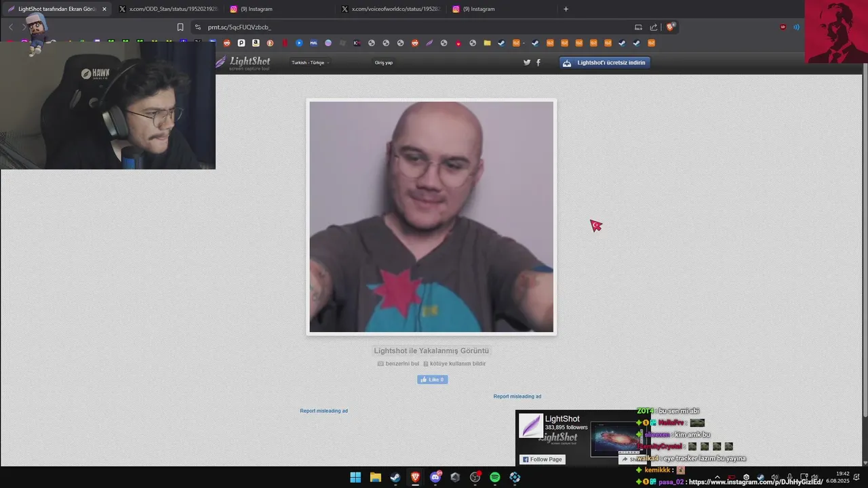Click the LightShot logo in header
Image resolution: width=868 pixels, height=488 pixels.
(244, 62)
